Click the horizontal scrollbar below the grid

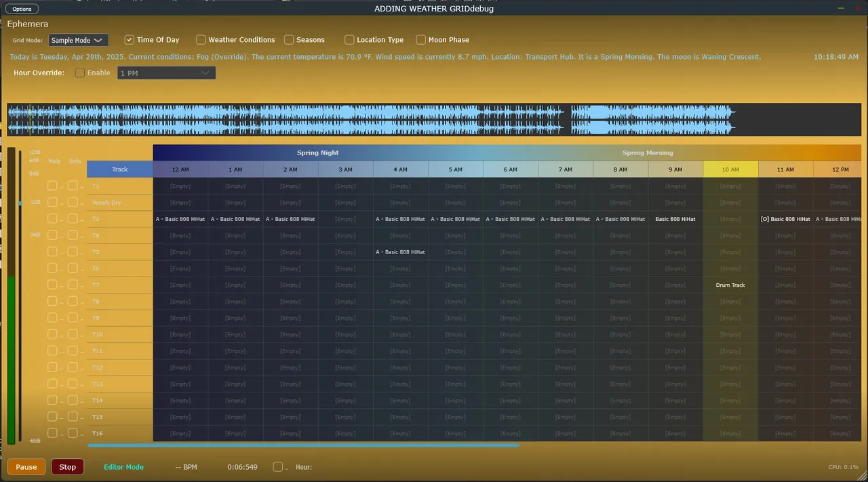303,445
